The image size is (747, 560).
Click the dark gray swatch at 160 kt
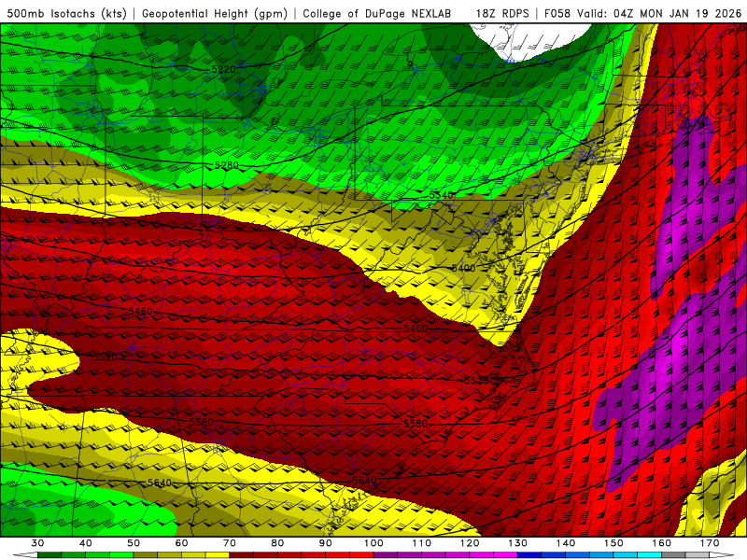(x=673, y=553)
